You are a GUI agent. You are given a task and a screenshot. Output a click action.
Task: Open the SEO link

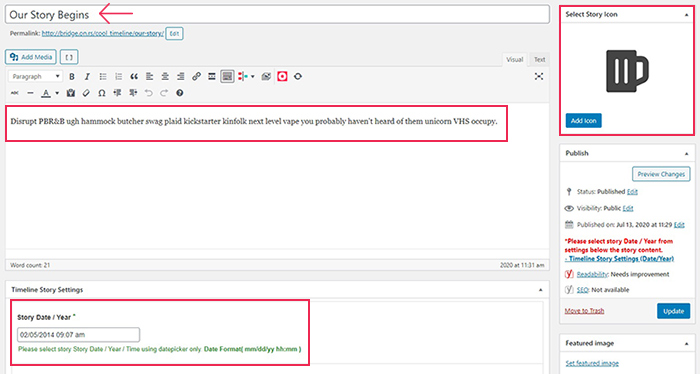point(583,290)
